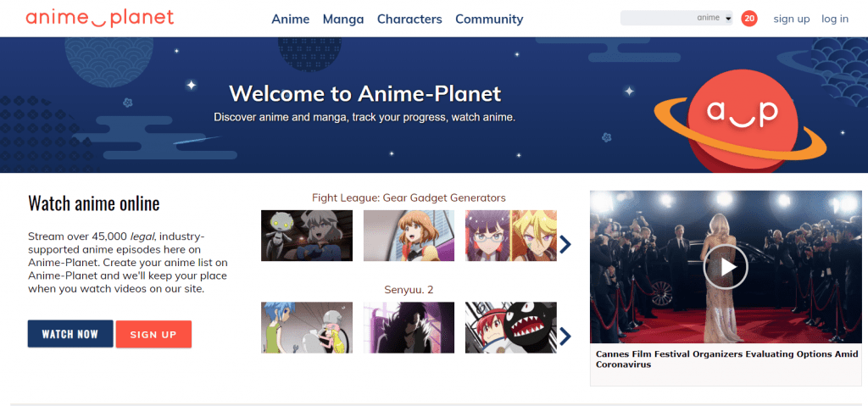Viewport: 868px width, 406px height.
Task: Show more Senyuu. 2 episodes with arrow
Action: (565, 336)
